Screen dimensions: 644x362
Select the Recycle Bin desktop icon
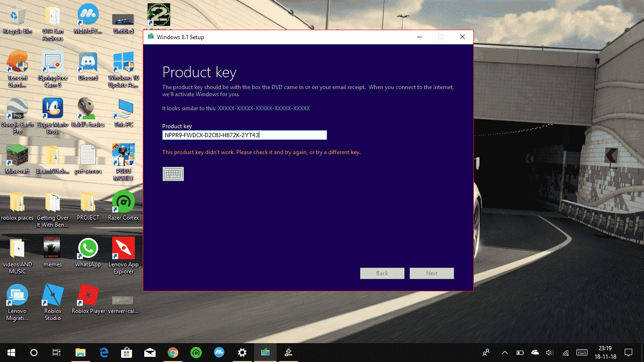[17, 20]
